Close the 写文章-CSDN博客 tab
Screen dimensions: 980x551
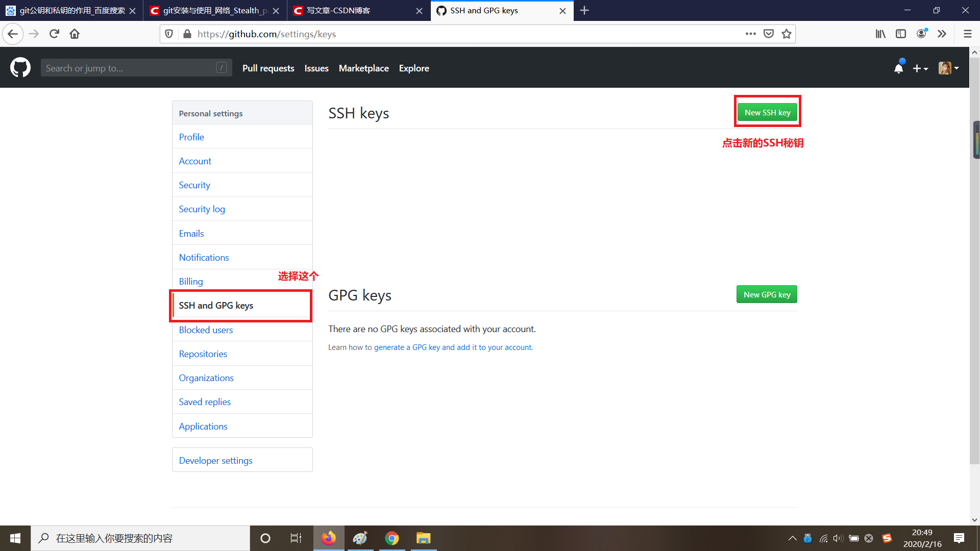click(x=419, y=11)
